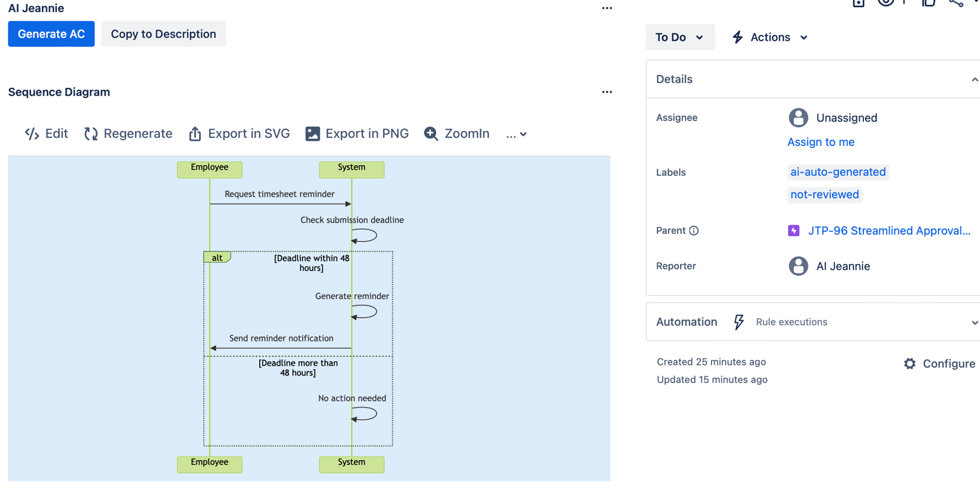The image size is (980, 493).
Task: Click the Assignee field name
Action: (x=677, y=118)
